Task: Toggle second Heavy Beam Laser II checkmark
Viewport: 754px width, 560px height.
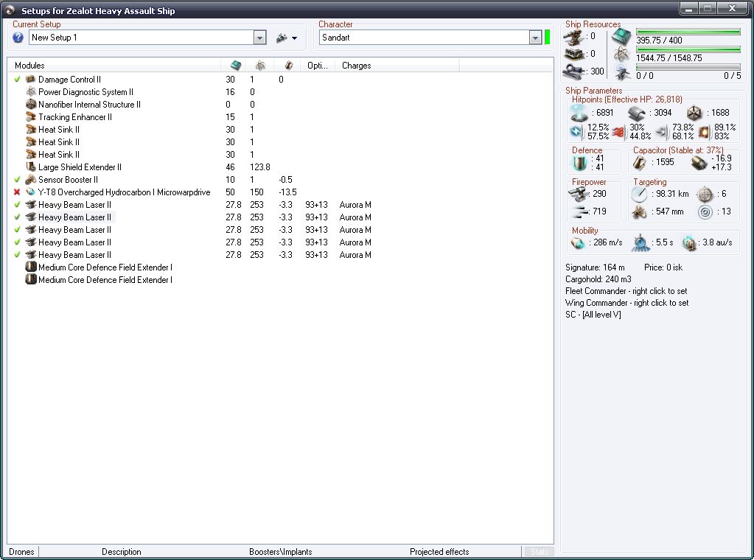Action: [17, 217]
